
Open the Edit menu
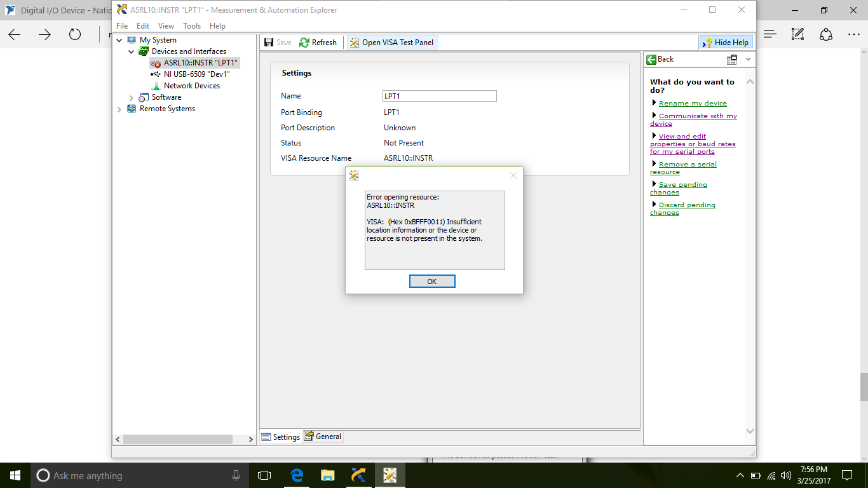pyautogui.click(x=143, y=26)
